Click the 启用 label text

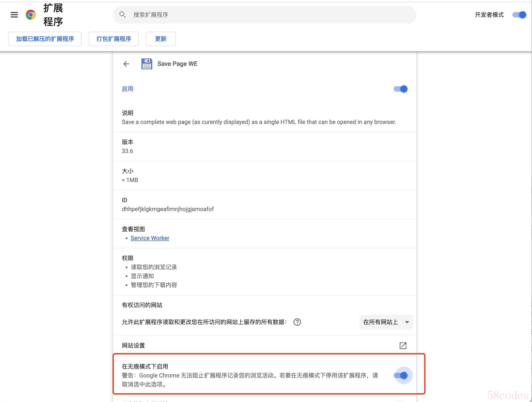tap(127, 89)
